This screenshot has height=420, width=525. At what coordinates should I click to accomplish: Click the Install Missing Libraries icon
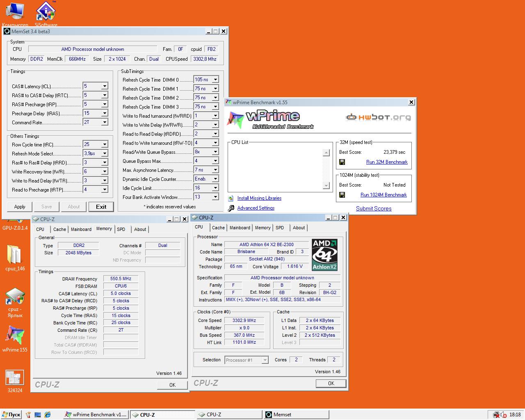point(231,198)
